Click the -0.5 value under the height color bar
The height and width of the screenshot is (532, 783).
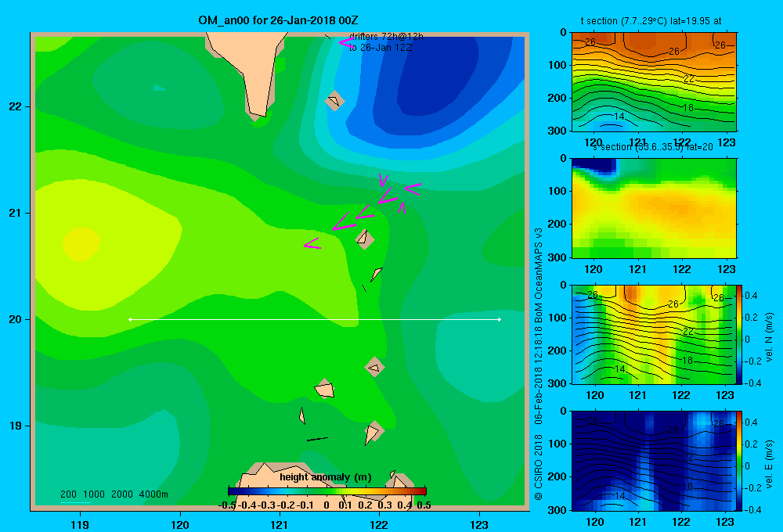(227, 505)
